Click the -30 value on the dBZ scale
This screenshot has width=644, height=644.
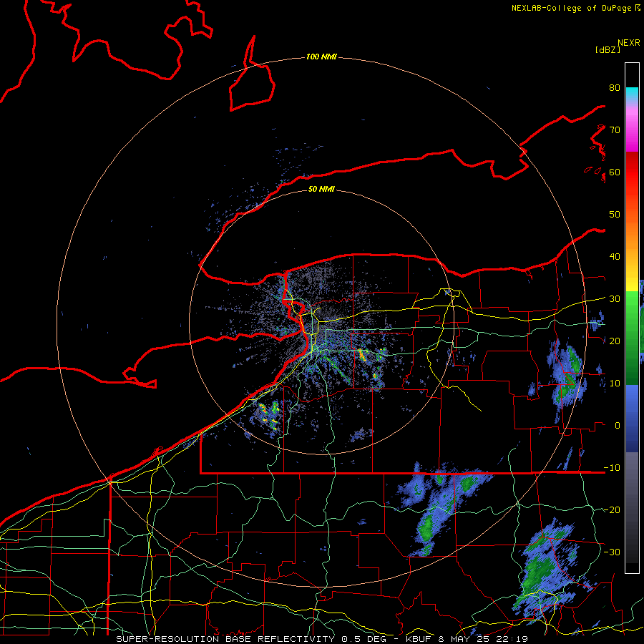(612, 552)
